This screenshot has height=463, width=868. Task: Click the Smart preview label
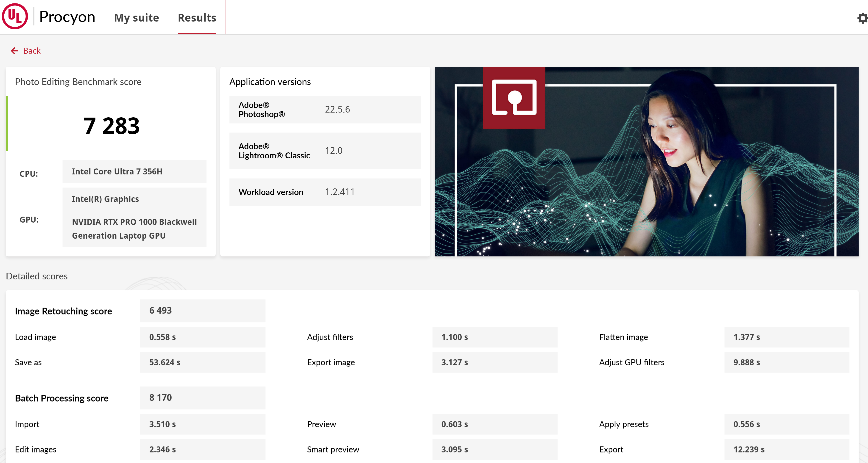pos(333,449)
